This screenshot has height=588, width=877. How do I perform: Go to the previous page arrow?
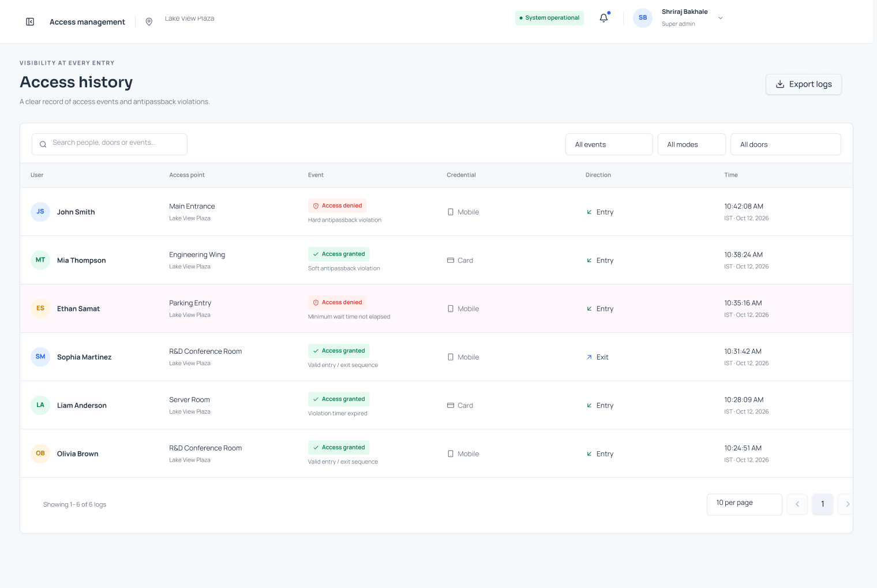point(797,504)
